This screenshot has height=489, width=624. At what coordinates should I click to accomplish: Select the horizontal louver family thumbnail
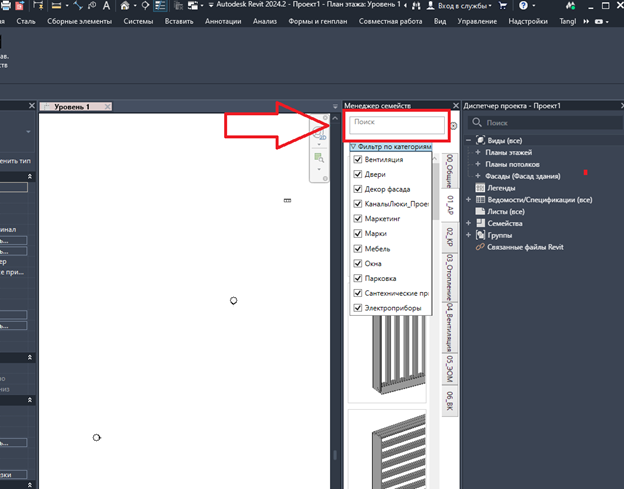pos(387,450)
